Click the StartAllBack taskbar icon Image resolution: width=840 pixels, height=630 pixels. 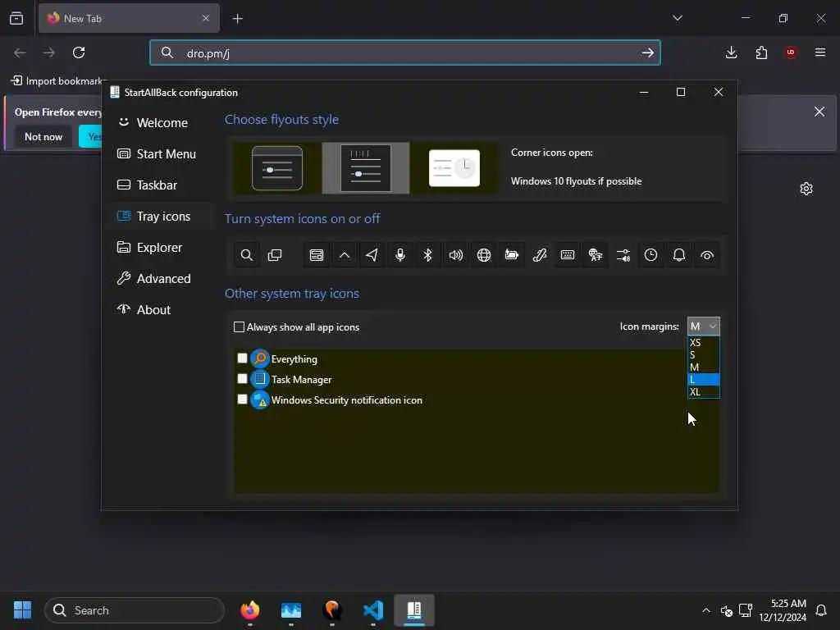pyautogui.click(x=414, y=610)
